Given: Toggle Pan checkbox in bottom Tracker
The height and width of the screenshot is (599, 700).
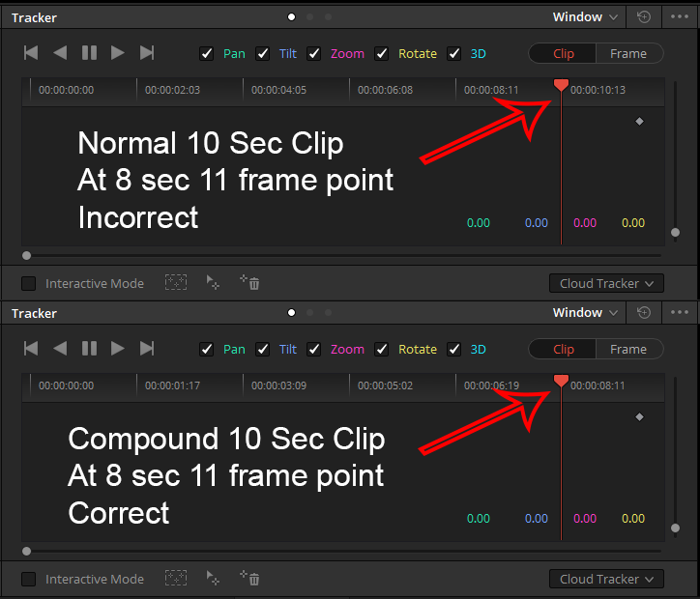Looking at the screenshot, I should click(206, 349).
